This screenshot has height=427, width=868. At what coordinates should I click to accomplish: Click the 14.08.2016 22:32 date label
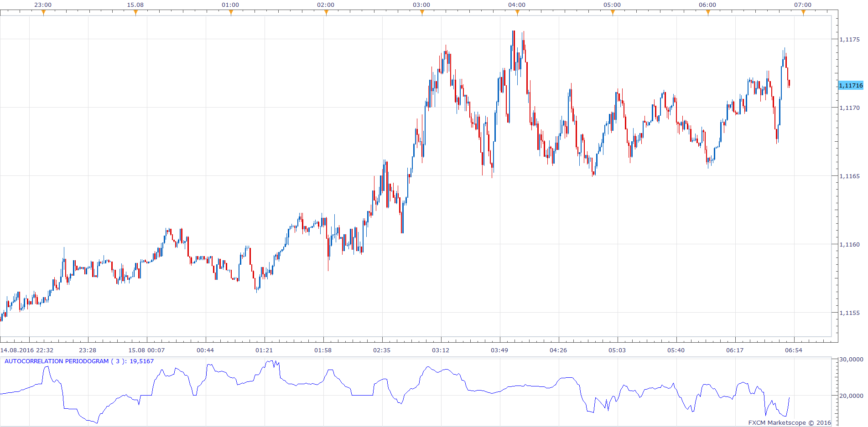tap(27, 350)
